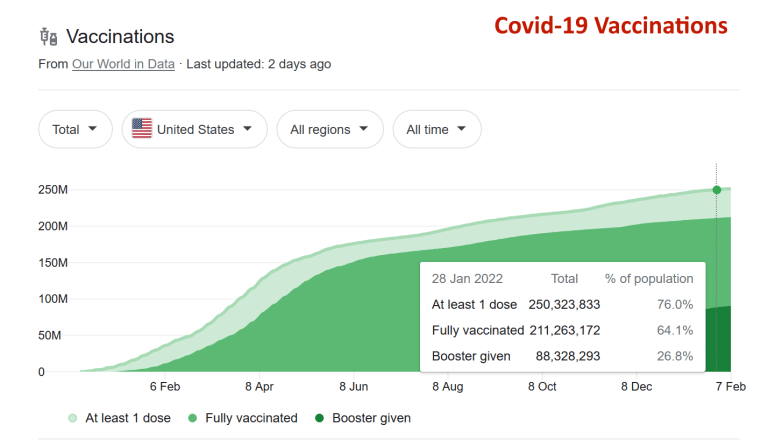Image resolution: width=768 pixels, height=446 pixels.
Task: Click the Vaccinations heading text
Action: [120, 37]
